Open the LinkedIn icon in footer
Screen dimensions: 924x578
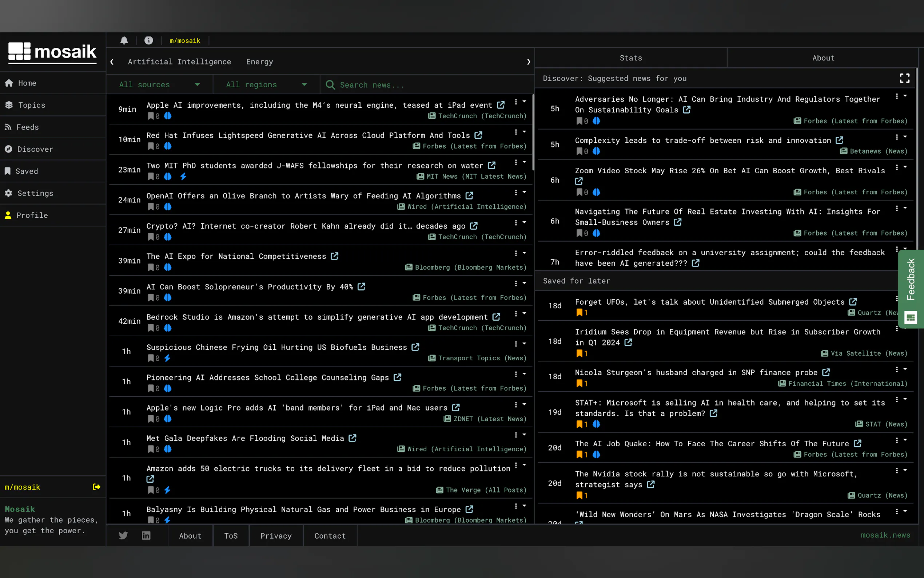tap(146, 535)
